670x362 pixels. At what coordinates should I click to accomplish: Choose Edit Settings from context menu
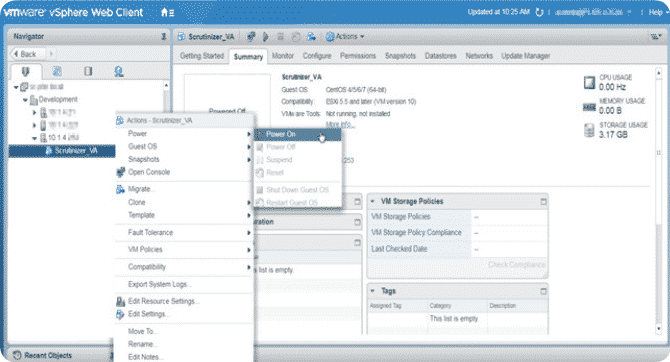point(184,314)
